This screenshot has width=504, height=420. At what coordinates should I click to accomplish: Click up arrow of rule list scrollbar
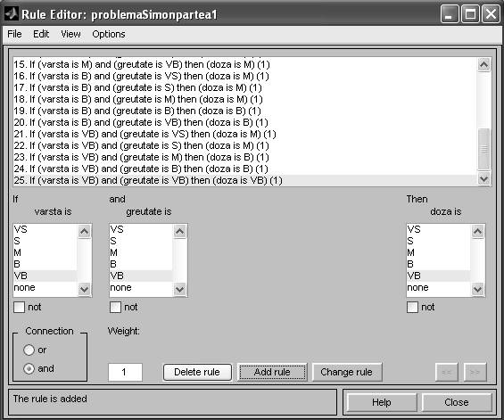pos(483,65)
